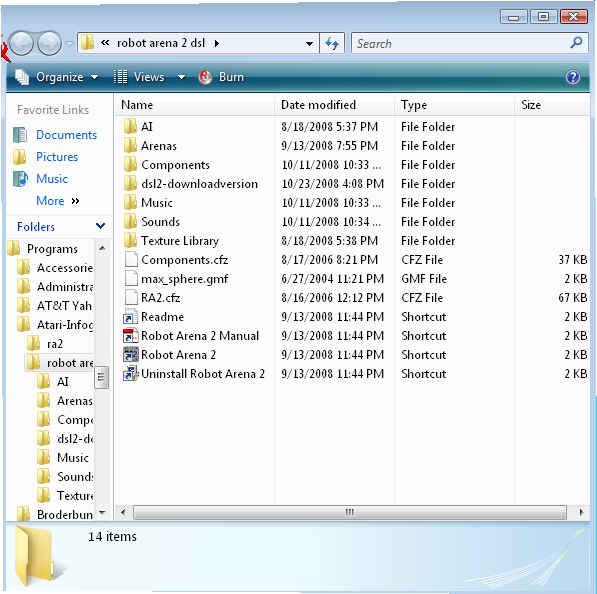Viewport: 597px width, 594px height.
Task: Click the double chevron in address bar
Action: [x=105, y=43]
